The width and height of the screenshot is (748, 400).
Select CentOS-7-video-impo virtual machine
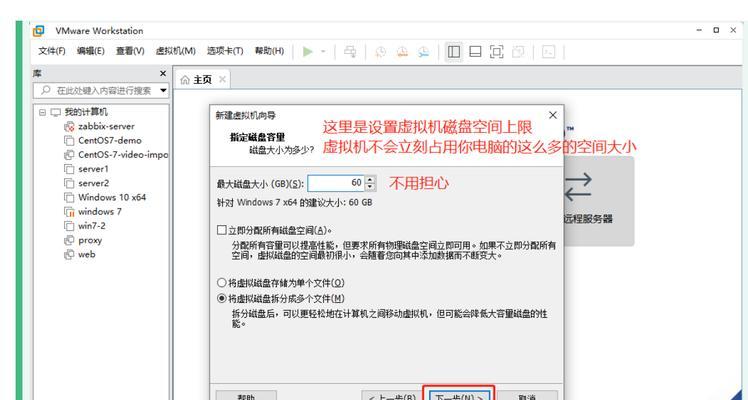point(123,155)
